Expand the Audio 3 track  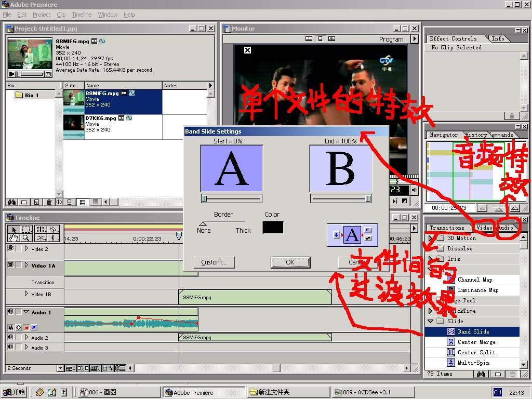[x=26, y=347]
